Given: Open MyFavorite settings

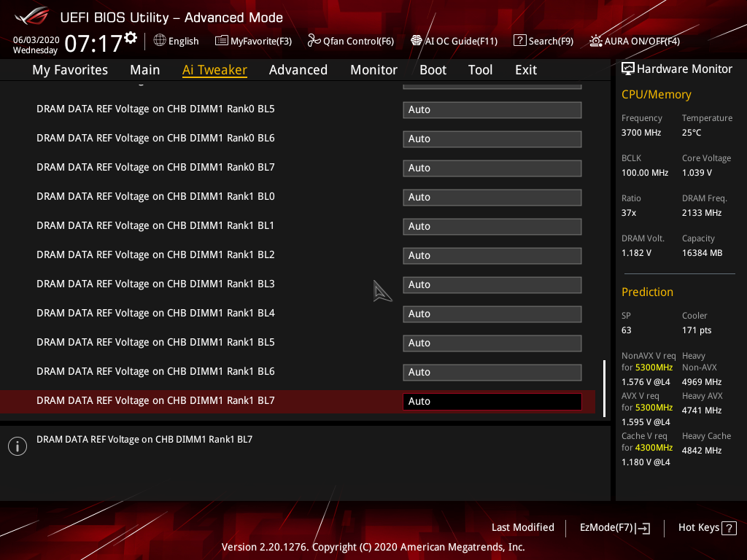Looking at the screenshot, I should pyautogui.click(x=253, y=41).
